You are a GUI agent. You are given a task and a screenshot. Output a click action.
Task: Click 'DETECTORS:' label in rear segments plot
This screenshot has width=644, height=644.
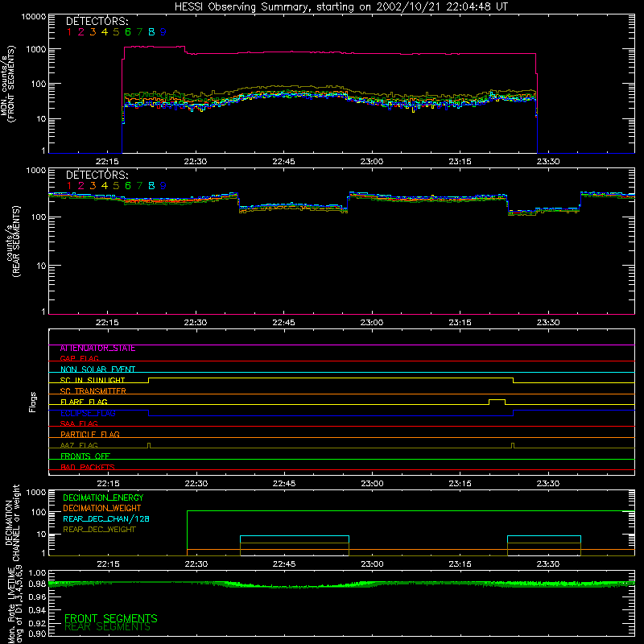(97, 175)
